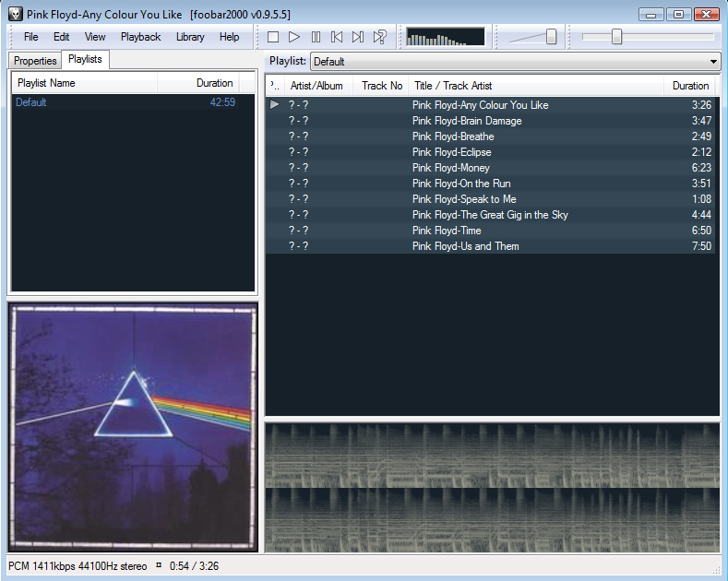The image size is (728, 581).
Task: Minimize the foobar2000 window
Action: (650, 15)
